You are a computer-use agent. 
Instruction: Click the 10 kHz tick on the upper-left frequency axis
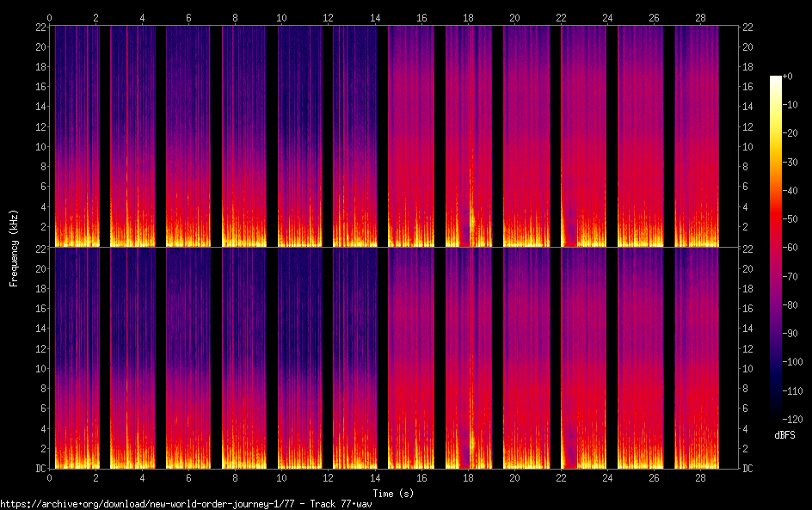coord(39,146)
